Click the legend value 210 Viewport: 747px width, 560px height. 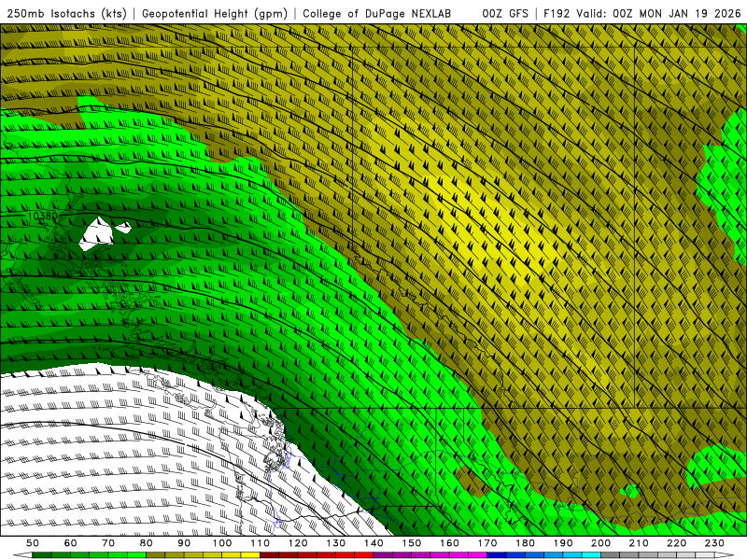click(639, 543)
